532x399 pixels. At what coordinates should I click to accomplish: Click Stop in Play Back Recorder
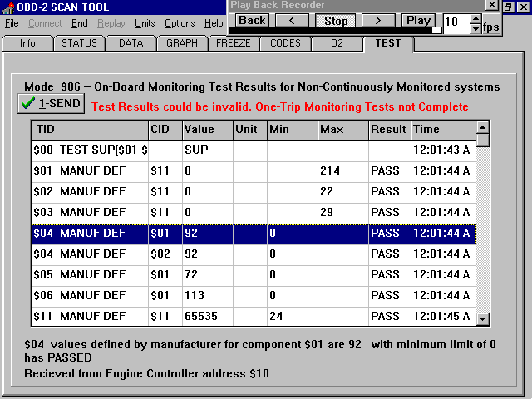click(x=336, y=20)
